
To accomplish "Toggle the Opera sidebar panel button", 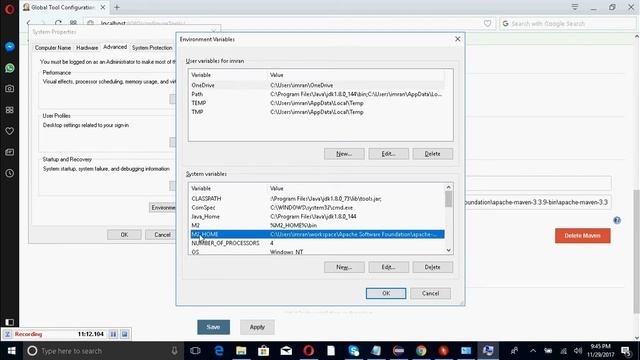I will click(9, 322).
